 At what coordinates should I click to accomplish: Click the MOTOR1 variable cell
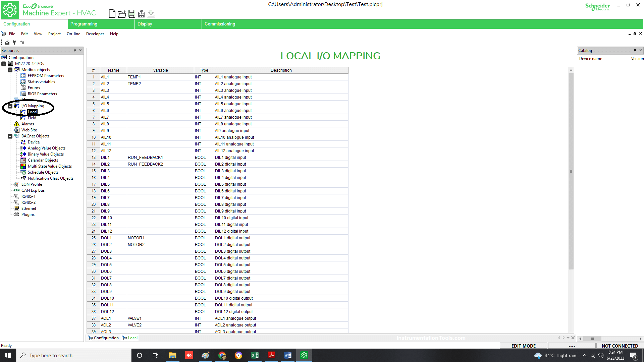point(160,238)
